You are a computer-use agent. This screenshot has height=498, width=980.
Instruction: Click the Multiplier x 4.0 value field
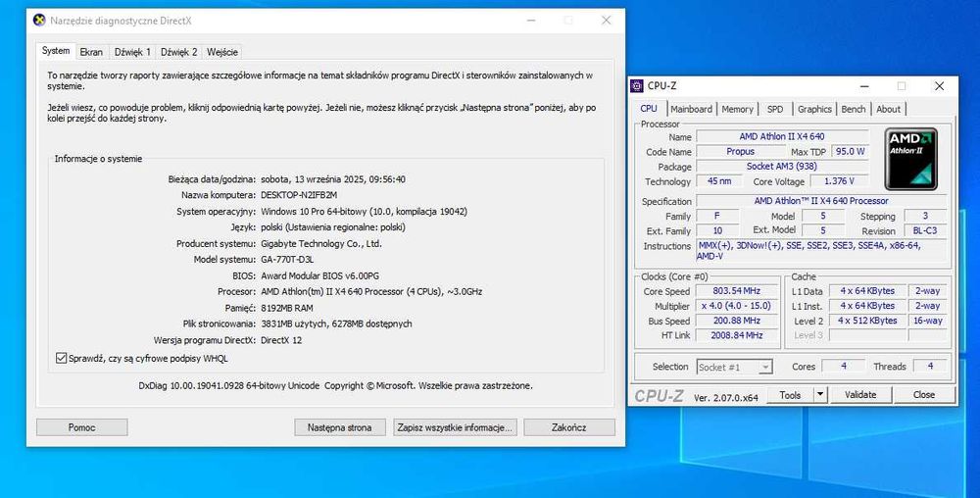(737, 306)
